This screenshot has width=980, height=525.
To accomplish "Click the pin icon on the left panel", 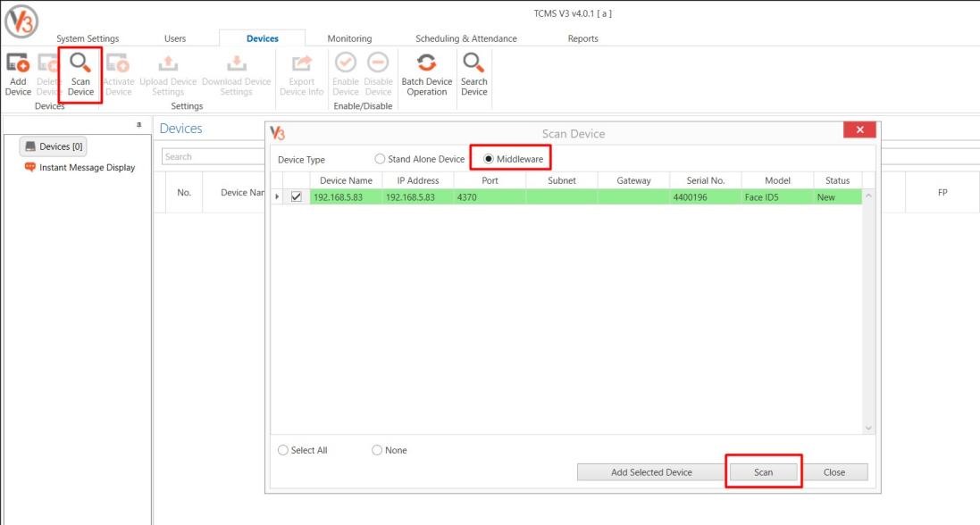I will (138, 125).
